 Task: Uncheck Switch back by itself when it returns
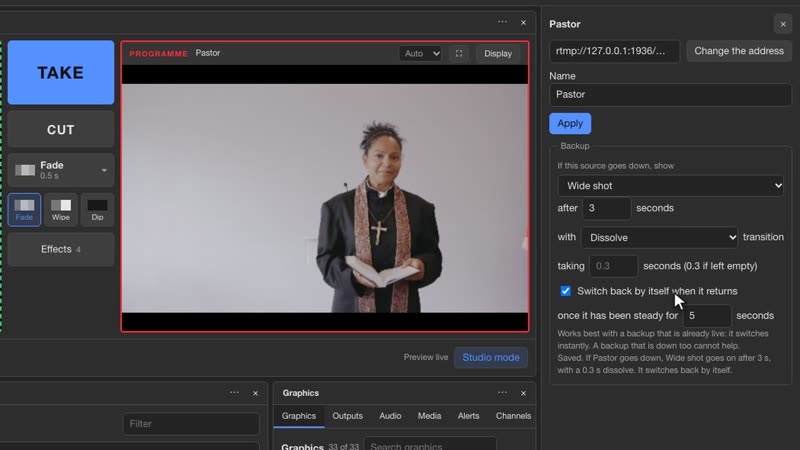point(565,291)
